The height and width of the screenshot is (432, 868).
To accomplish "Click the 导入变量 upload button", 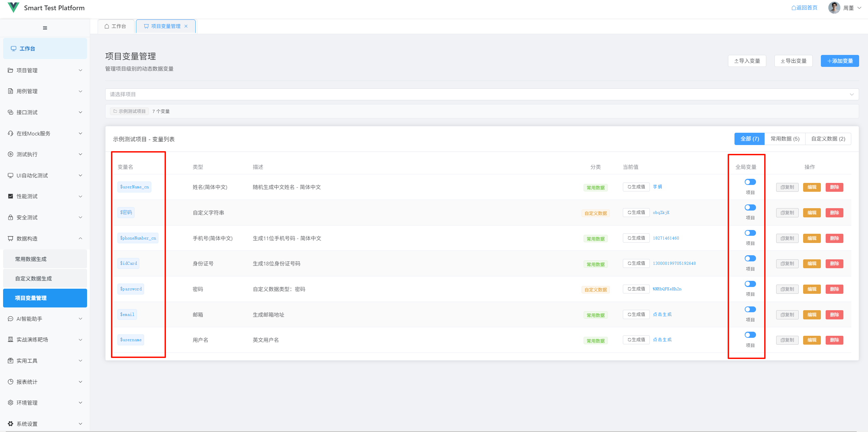I will (x=747, y=61).
